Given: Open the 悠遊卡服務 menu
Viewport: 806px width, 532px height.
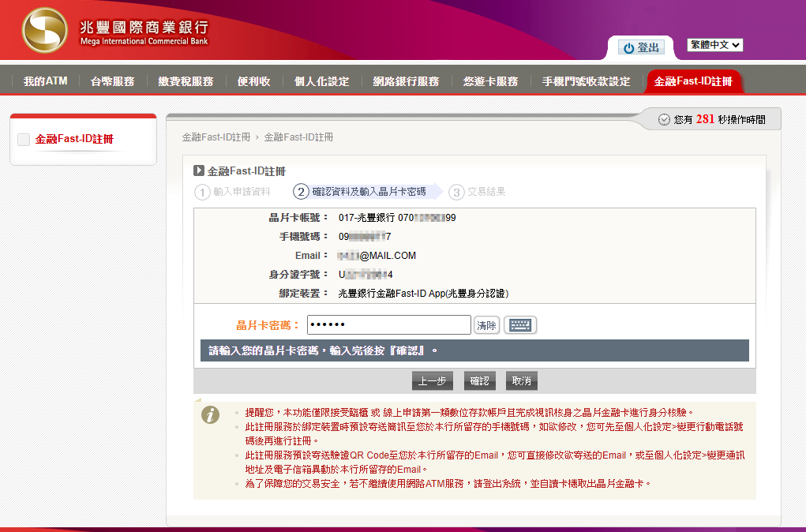Looking at the screenshot, I should (490, 81).
